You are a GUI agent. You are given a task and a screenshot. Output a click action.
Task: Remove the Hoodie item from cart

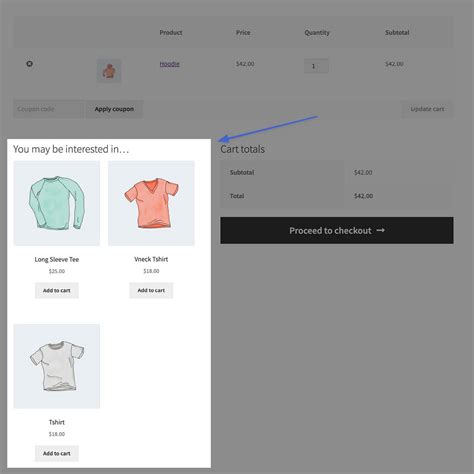pos(29,63)
